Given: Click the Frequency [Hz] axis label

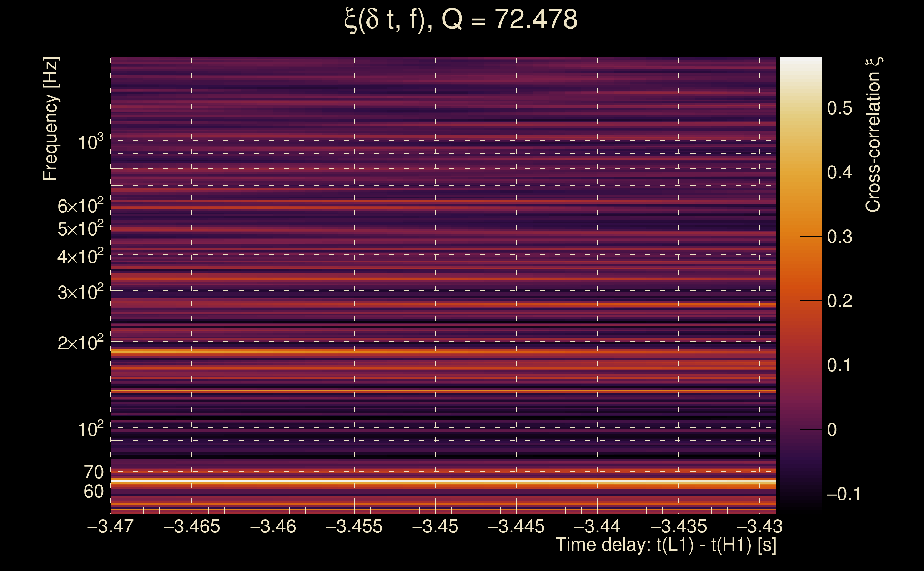Looking at the screenshot, I should (x=51, y=119).
